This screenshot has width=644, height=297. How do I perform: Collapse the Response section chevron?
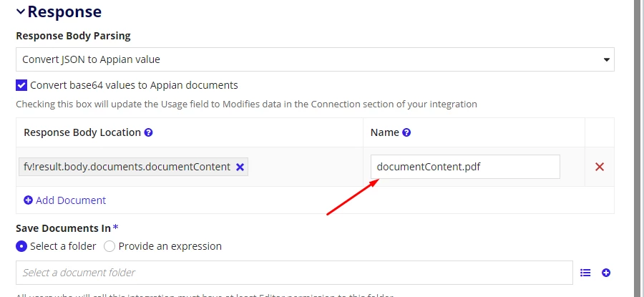(x=21, y=11)
